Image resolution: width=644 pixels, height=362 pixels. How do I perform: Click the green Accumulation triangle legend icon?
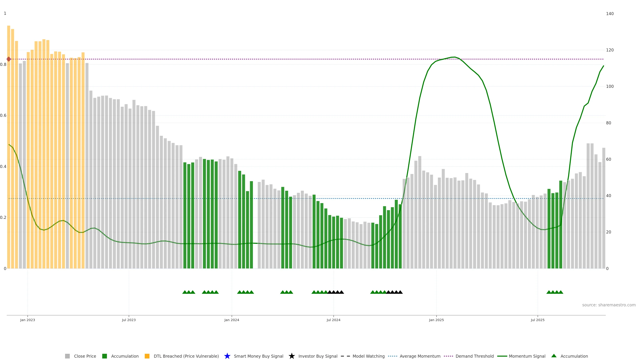[x=554, y=356]
